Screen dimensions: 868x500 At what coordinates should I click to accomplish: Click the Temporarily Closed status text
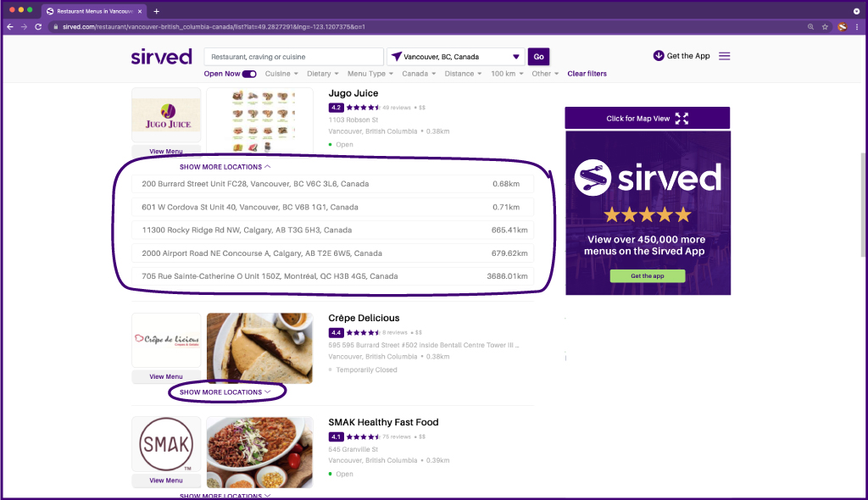coord(366,369)
